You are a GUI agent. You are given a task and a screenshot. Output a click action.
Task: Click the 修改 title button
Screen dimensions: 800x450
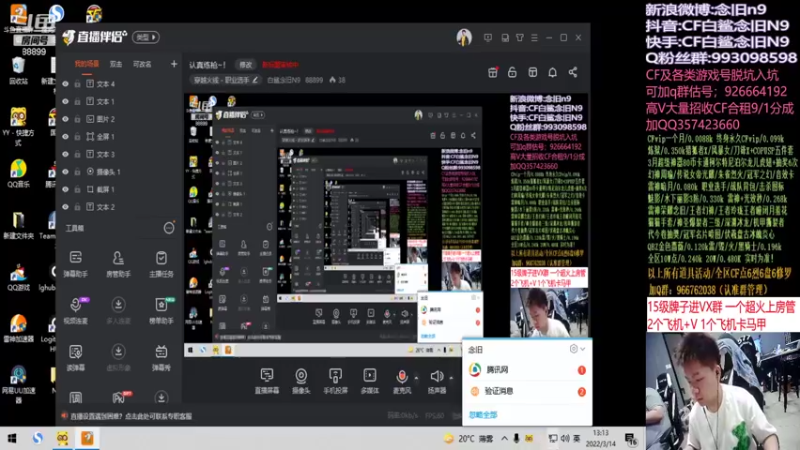point(246,65)
